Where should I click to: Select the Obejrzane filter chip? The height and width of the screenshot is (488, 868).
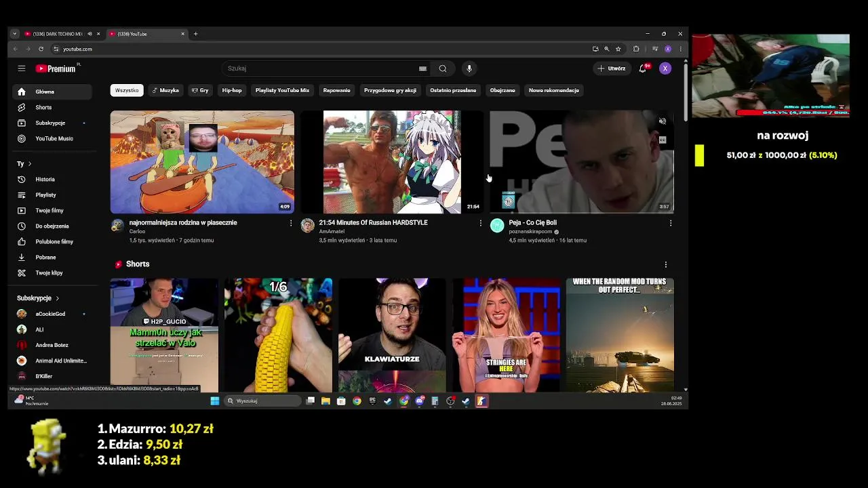click(502, 90)
